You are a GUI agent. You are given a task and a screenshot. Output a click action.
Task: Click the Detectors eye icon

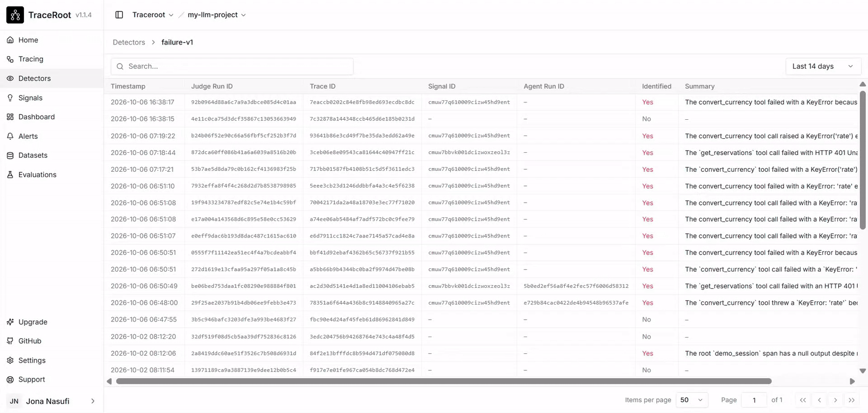(x=10, y=79)
